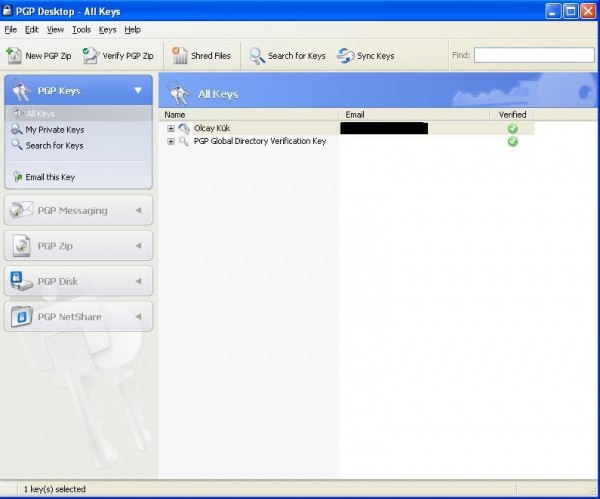Click the Shred Files label
600x499 pixels.
click(210, 56)
